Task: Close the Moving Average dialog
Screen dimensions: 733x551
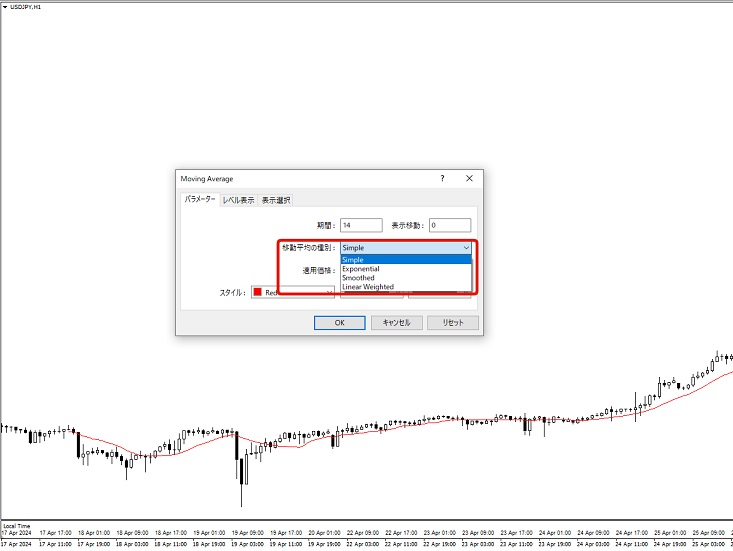Action: 468,178
